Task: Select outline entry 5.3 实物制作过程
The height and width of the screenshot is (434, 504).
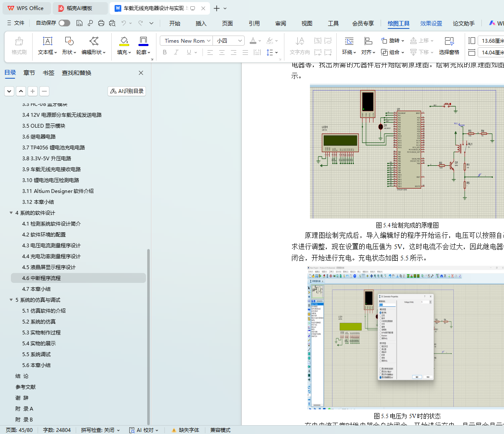Action: pos(41,332)
